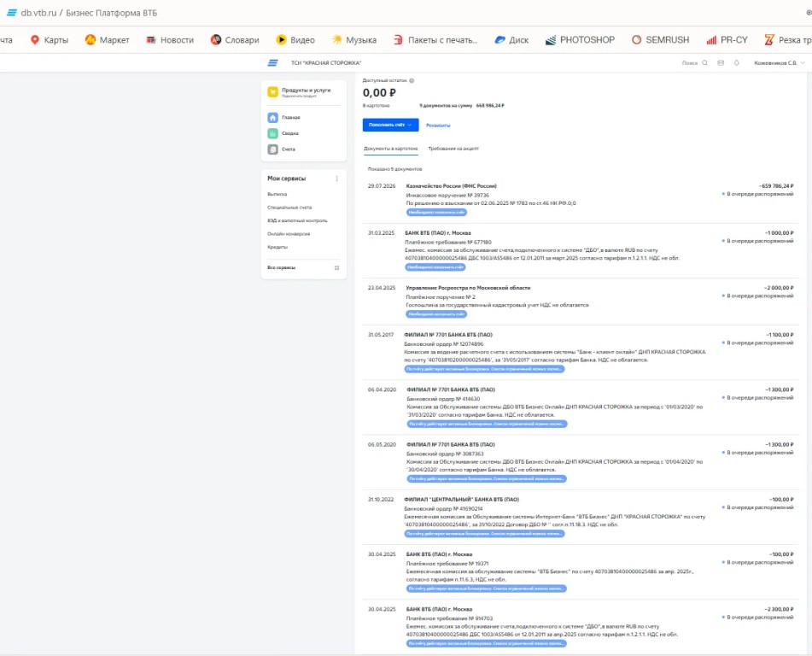Open the Пакеты с печать bookmark

(435, 40)
